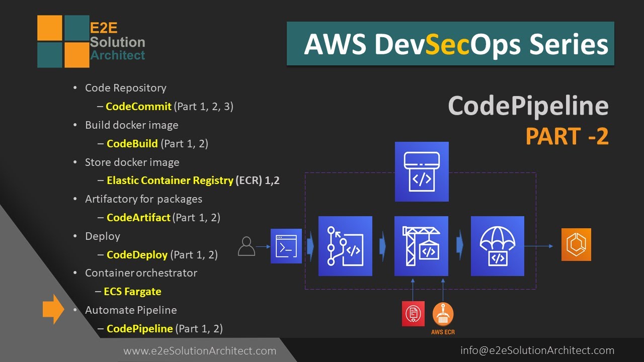Click the Store docker image bullet

[132, 162]
